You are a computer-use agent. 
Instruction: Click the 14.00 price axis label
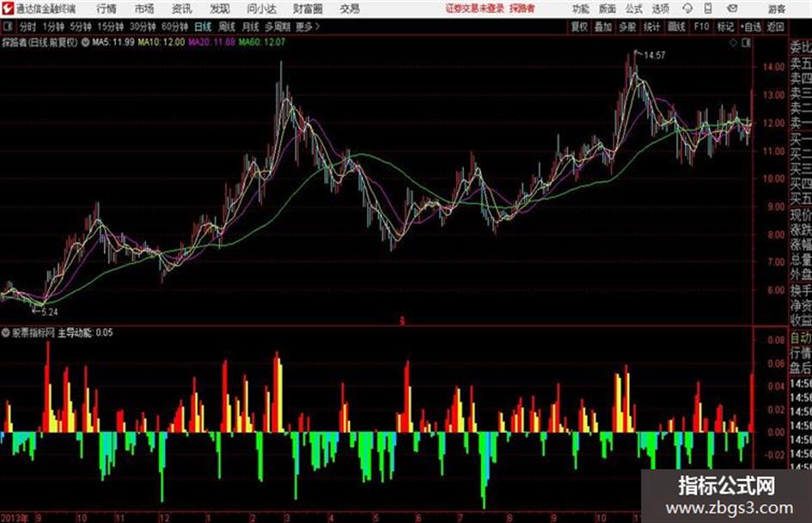pos(773,67)
